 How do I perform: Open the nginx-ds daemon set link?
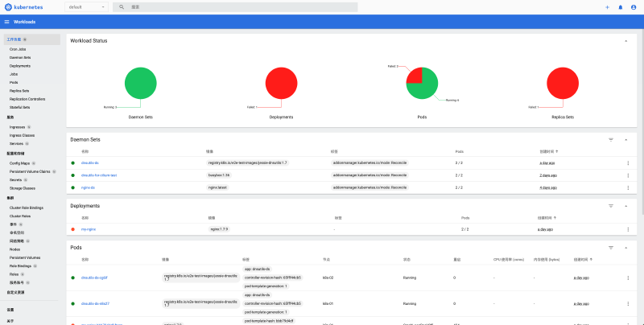click(88, 187)
